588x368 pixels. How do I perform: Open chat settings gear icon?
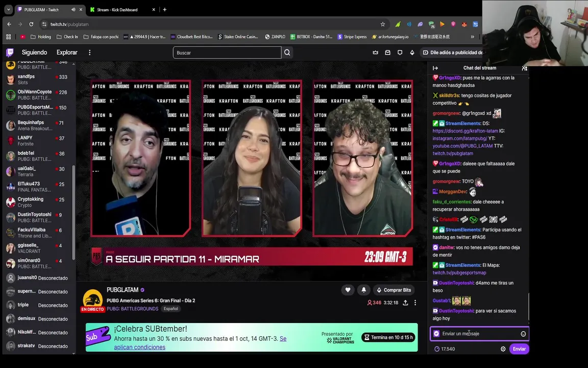pos(503,349)
